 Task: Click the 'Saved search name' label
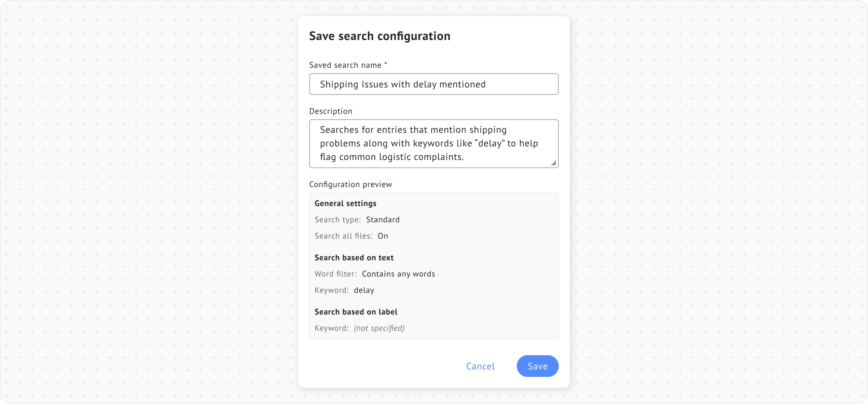click(345, 65)
